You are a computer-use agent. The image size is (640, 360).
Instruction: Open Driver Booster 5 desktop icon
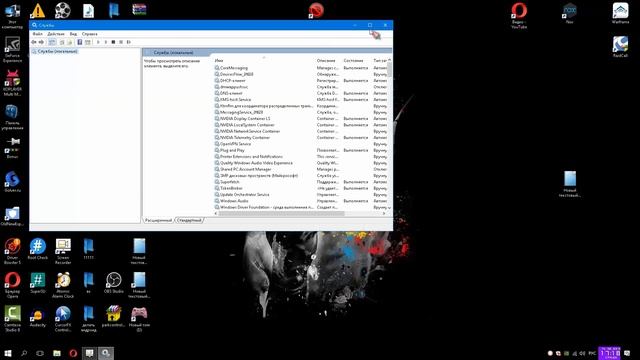coord(12,251)
